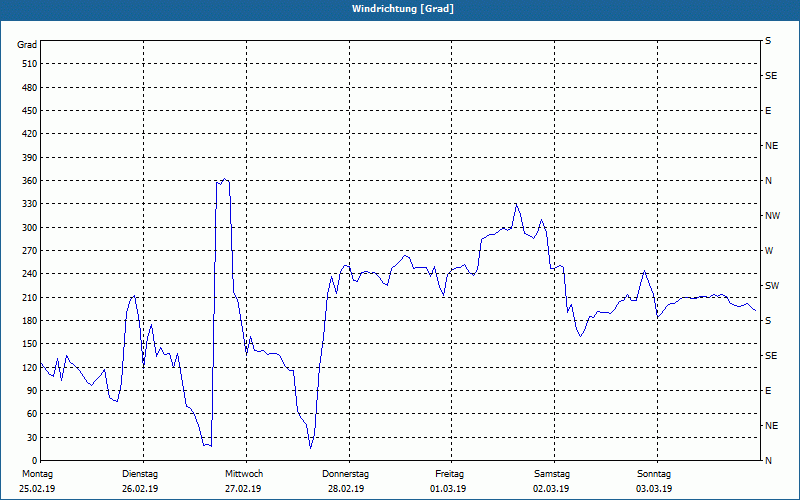Select the 360 value on the left axis

pos(30,181)
